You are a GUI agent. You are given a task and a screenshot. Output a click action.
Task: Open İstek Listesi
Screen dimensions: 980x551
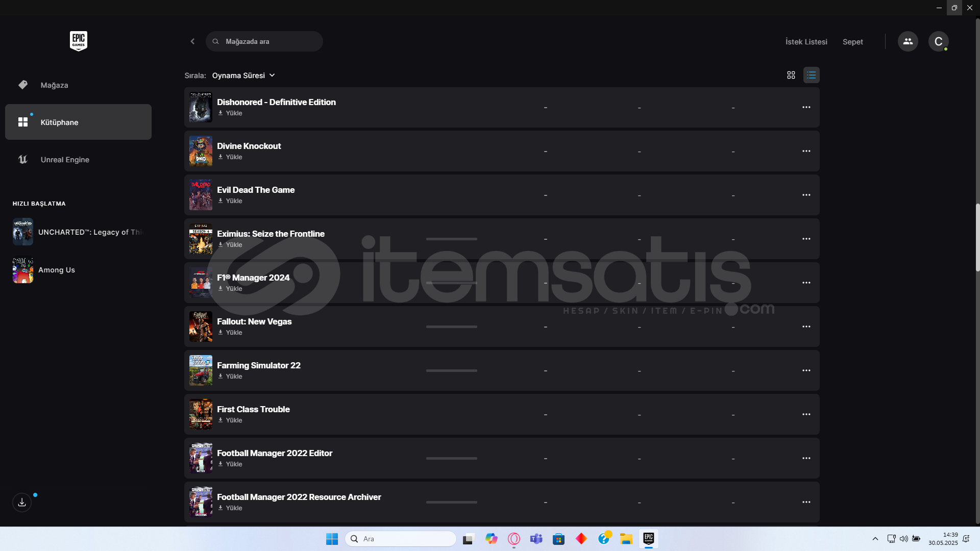(x=806, y=42)
